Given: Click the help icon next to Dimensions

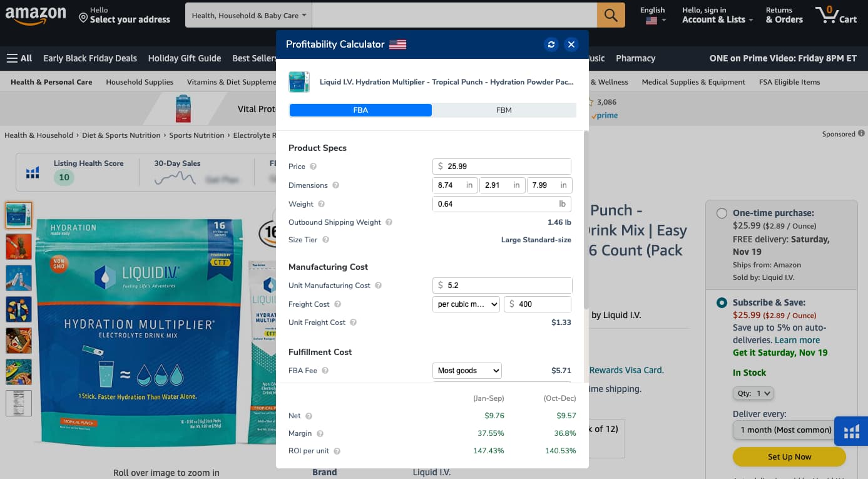Looking at the screenshot, I should (x=335, y=185).
